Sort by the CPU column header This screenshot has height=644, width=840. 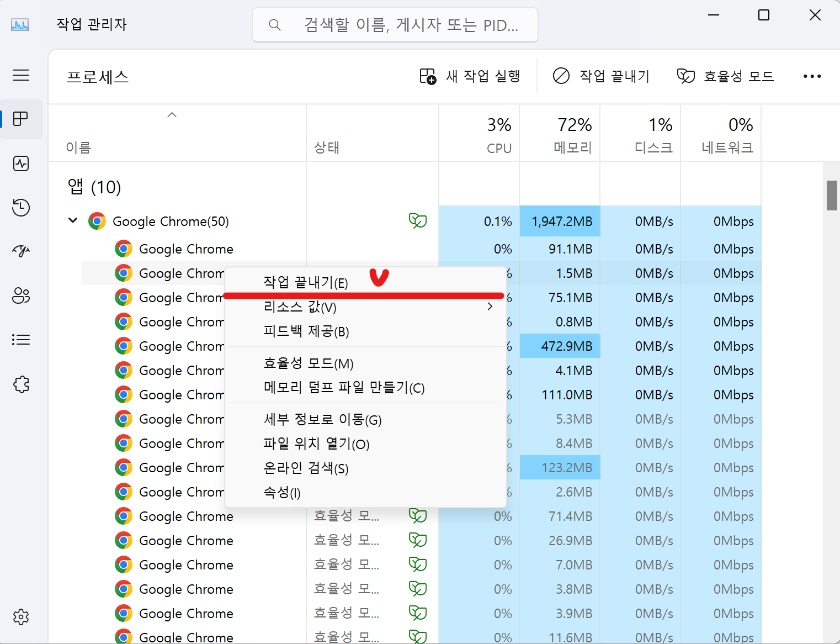coord(479,134)
